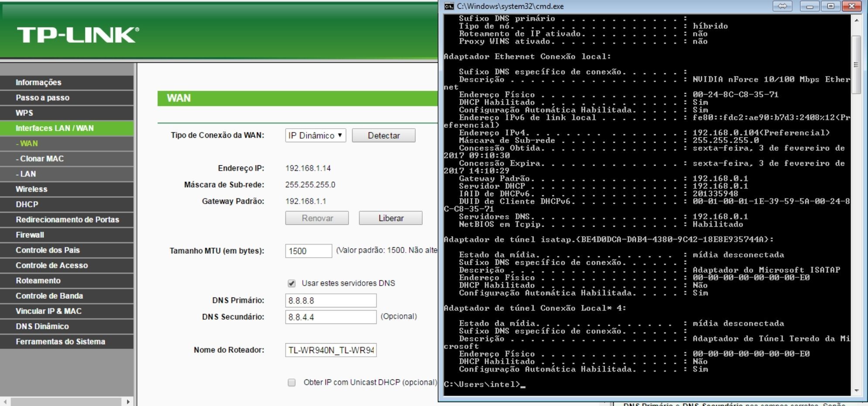Image resolution: width=868 pixels, height=406 pixels.
Task: Click 'Tipo de Conexão da WAN' label
Action: pos(217,135)
